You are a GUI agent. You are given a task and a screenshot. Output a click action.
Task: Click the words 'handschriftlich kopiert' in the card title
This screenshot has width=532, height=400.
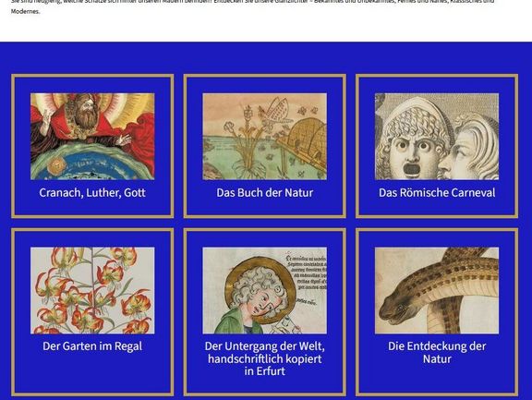[265, 359]
